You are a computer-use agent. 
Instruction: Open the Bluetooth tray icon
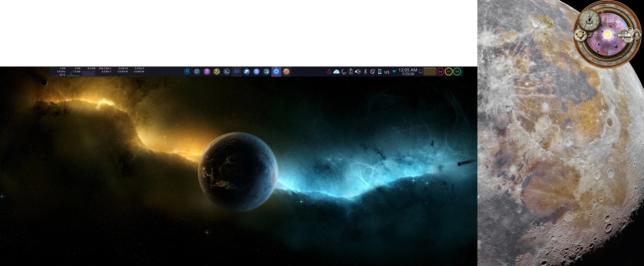coord(365,71)
